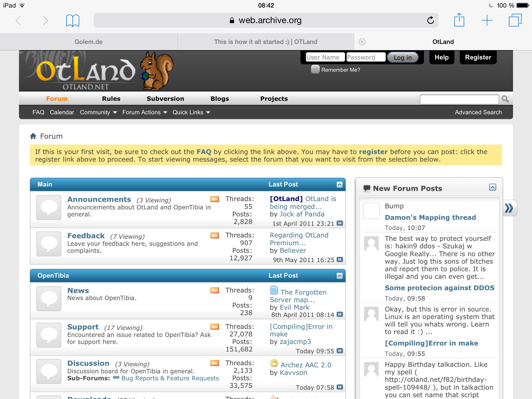The height and width of the screenshot is (399, 532).
Task: Collapse sidebar with the double-arrow icon
Action: tap(509, 208)
